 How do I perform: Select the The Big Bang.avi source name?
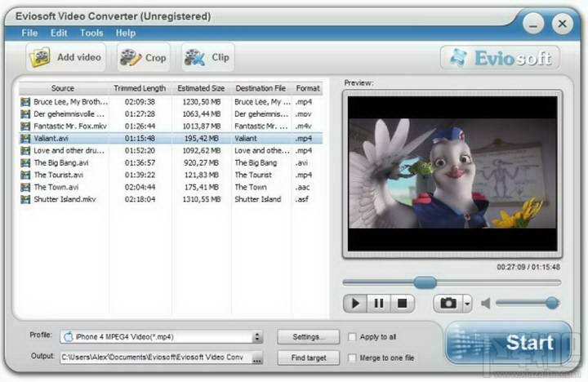tap(61, 162)
